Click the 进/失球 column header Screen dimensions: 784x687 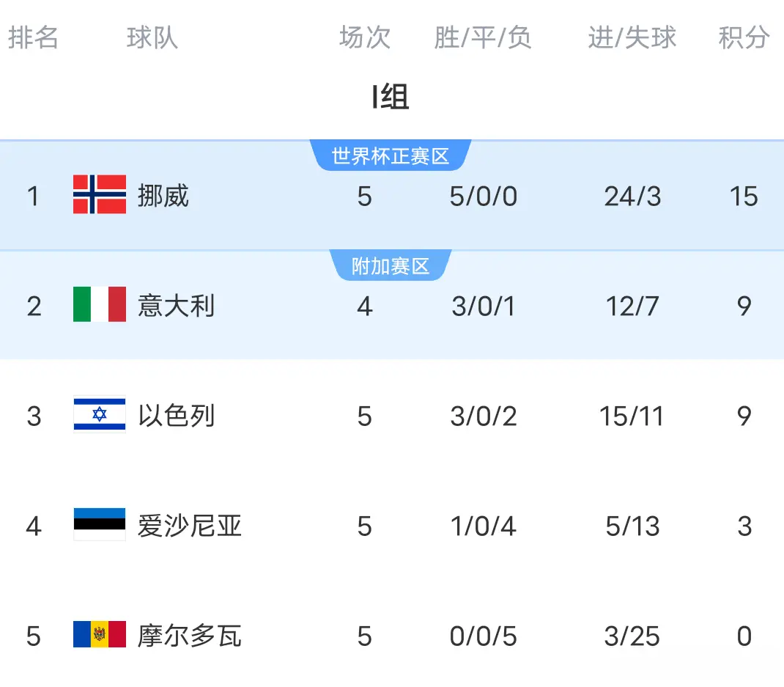pos(632,38)
